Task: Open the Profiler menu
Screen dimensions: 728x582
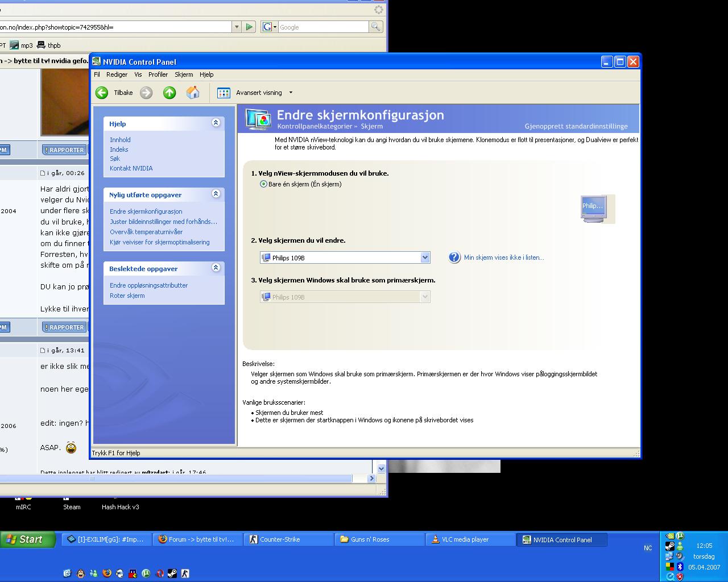Action: [x=158, y=74]
